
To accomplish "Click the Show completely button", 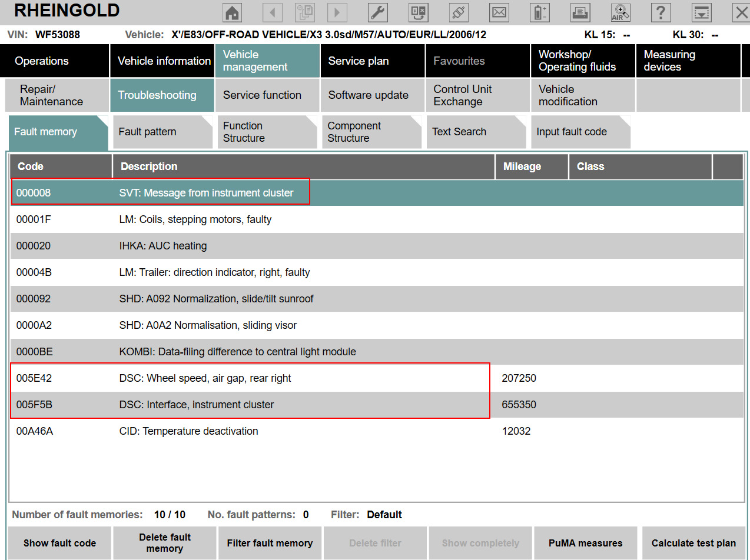I will 480,543.
